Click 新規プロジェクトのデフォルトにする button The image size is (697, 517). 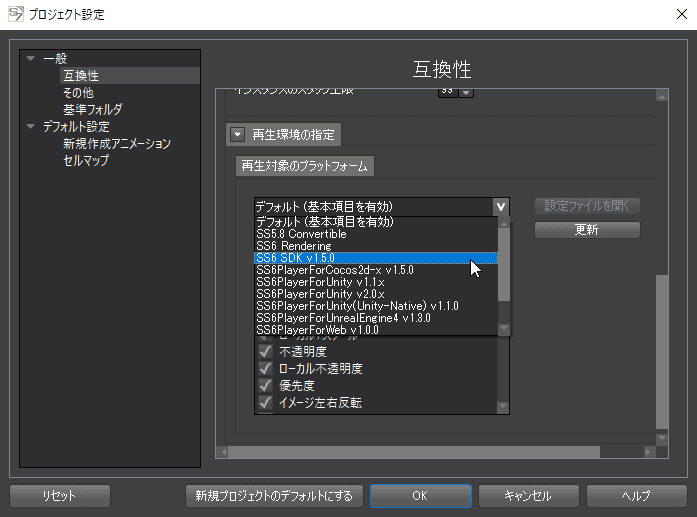click(274, 496)
